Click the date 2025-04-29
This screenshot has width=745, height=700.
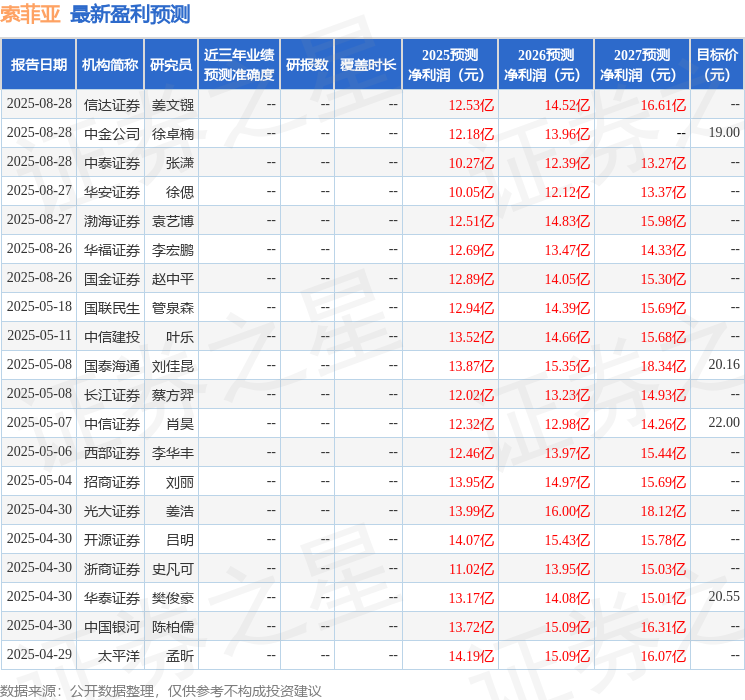click(39, 654)
